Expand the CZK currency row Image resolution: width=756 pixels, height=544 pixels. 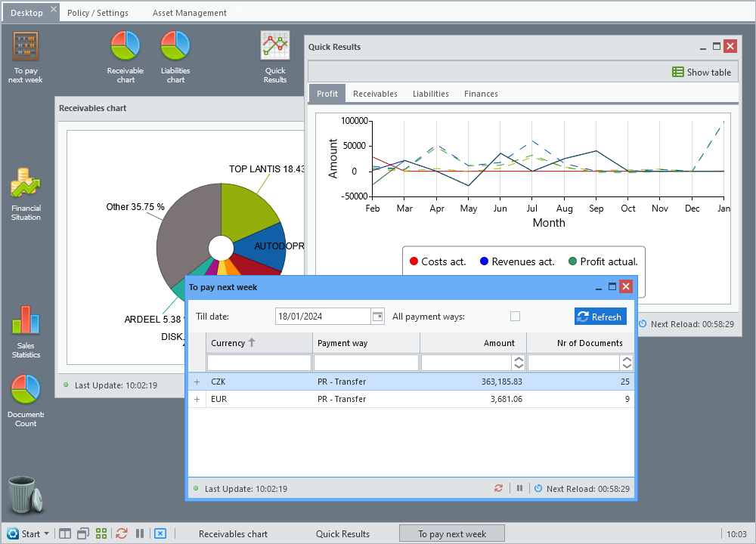click(x=197, y=382)
